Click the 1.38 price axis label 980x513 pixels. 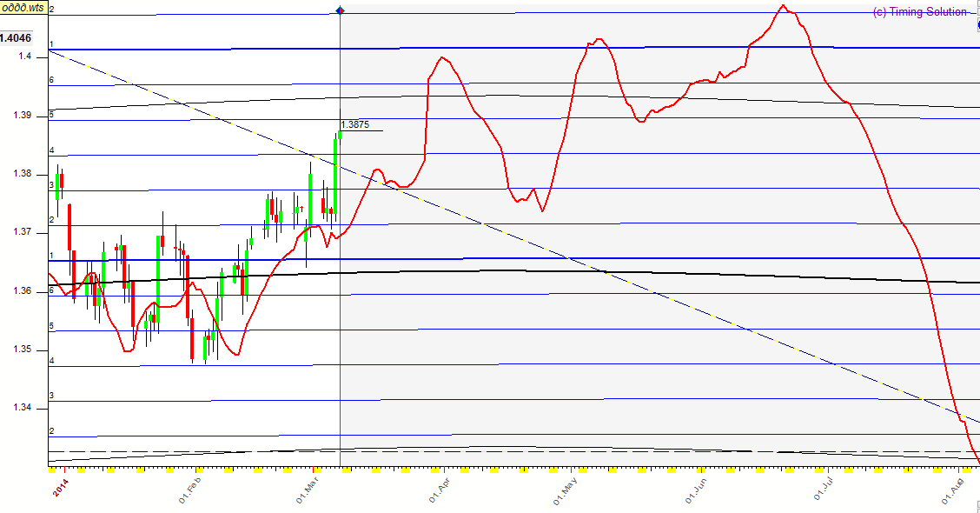pos(10,174)
